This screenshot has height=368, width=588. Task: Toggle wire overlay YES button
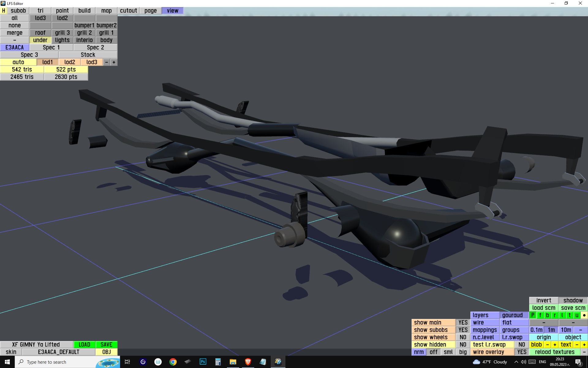[522, 352]
